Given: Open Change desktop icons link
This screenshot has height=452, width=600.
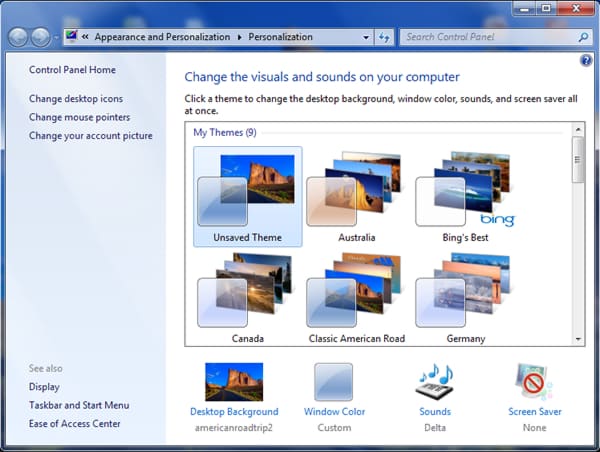Looking at the screenshot, I should [76, 99].
